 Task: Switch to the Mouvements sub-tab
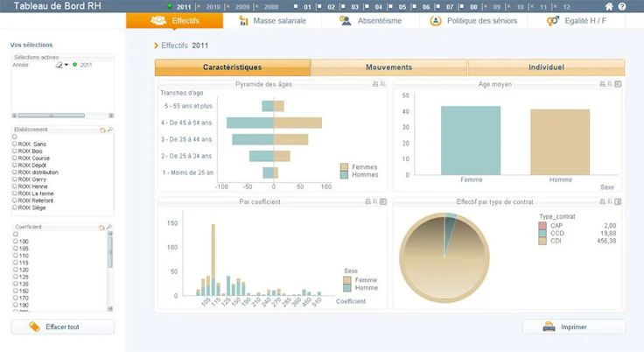[x=389, y=67]
